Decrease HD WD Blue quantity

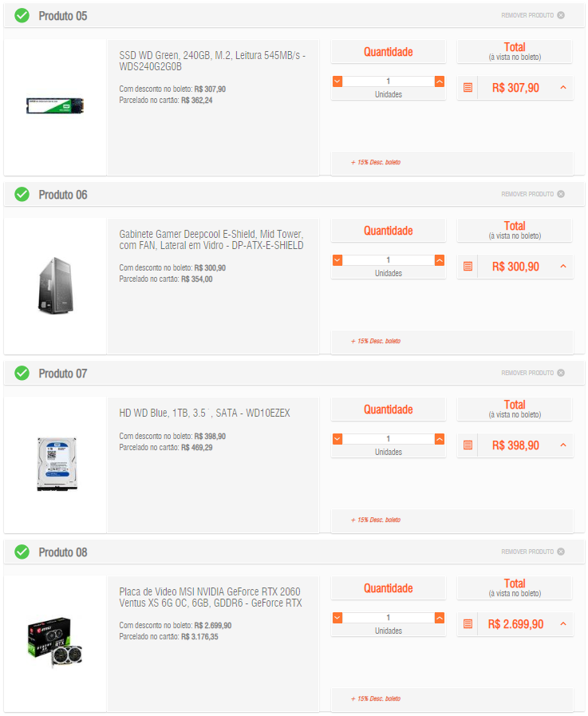tap(337, 439)
